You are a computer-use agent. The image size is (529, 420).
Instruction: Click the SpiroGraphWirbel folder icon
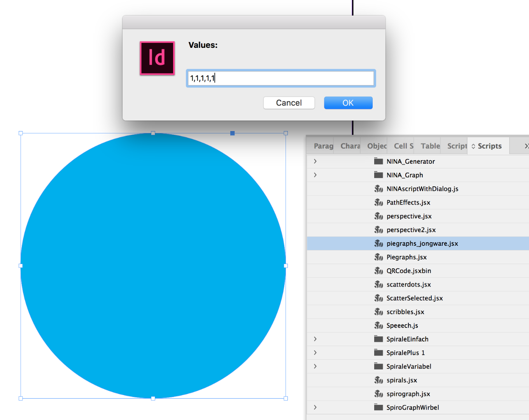tap(378, 407)
